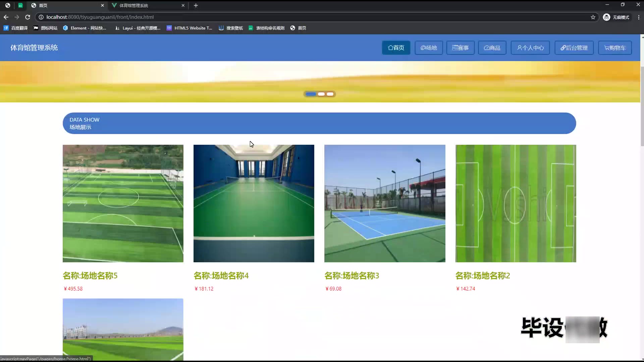Open the 商品 page

pyautogui.click(x=492, y=48)
